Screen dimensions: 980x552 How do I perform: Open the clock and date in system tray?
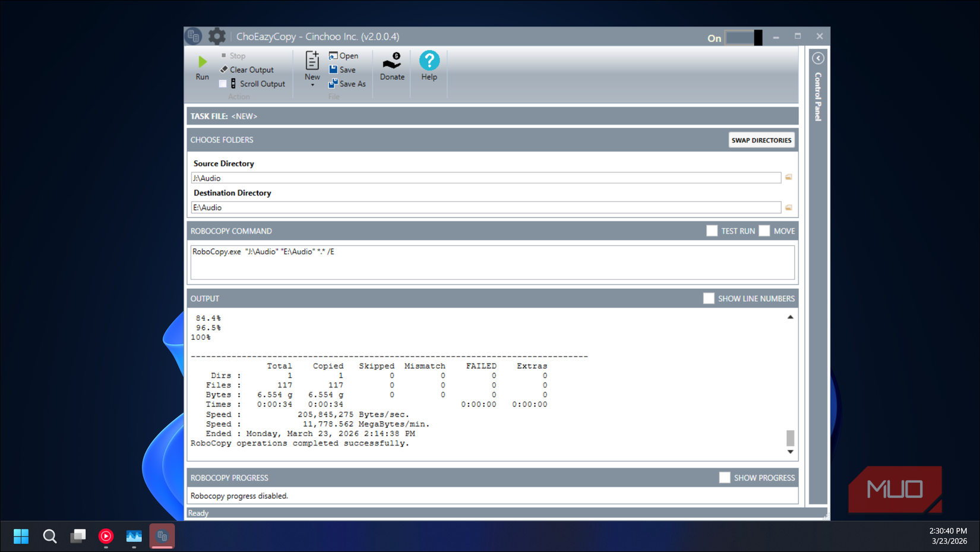click(x=949, y=536)
